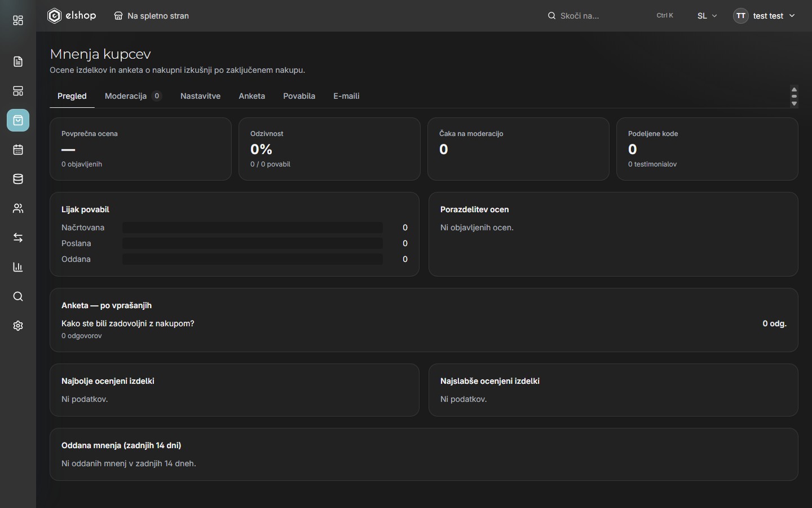Click the Odzivnost 0% value
Image resolution: width=812 pixels, height=508 pixels.
261,150
